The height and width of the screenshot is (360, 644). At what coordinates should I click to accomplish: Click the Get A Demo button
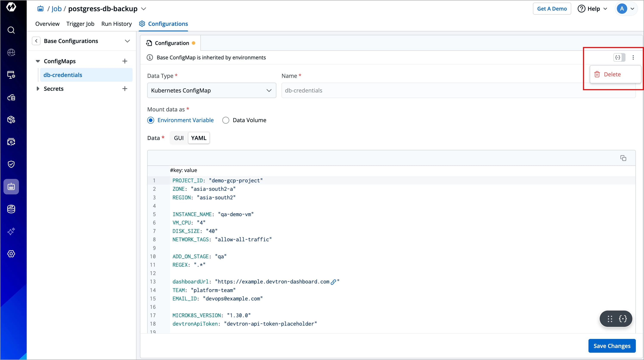(551, 9)
